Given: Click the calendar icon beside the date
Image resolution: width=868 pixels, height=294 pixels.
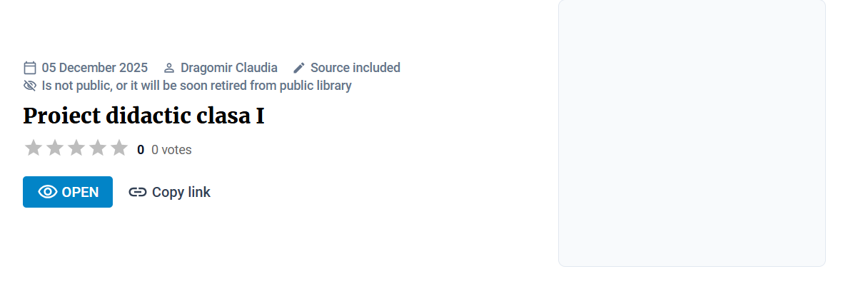Looking at the screenshot, I should coord(30,68).
